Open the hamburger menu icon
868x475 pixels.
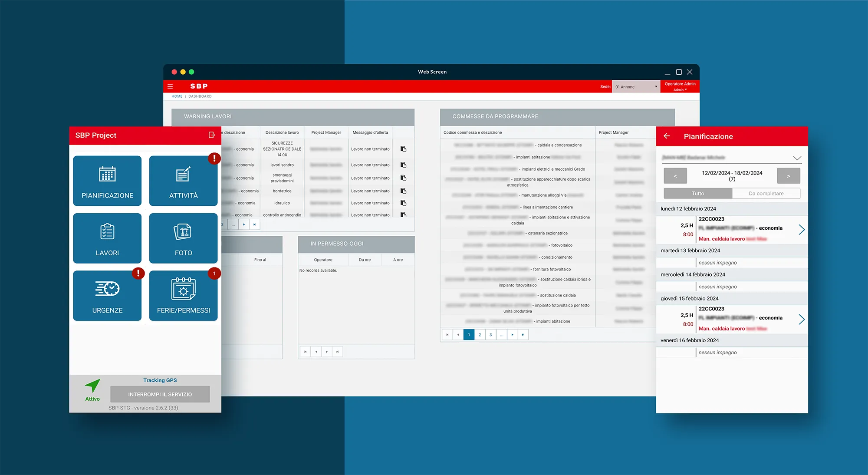point(170,86)
